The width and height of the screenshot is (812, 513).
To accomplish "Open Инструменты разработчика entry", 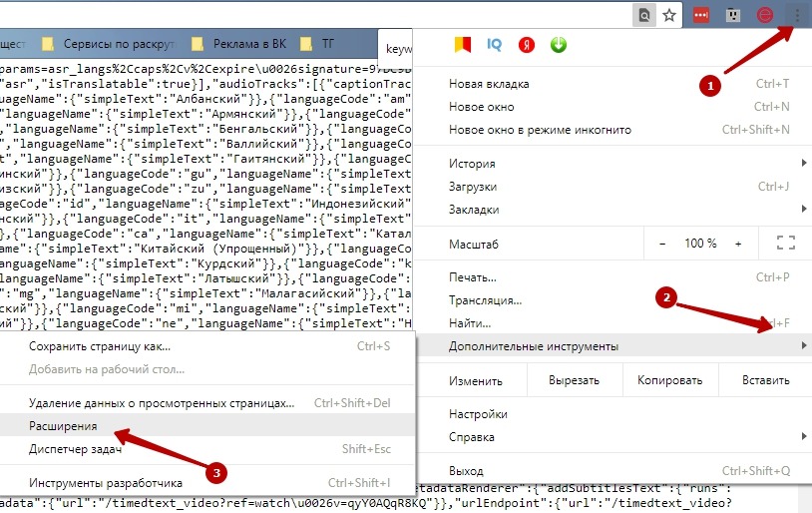I will point(207,483).
